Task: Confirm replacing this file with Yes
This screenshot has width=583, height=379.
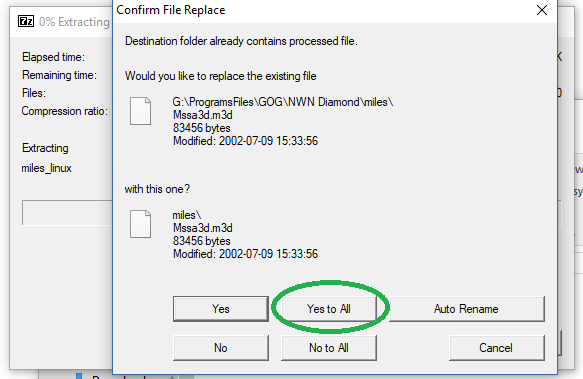Action: pyautogui.click(x=221, y=309)
